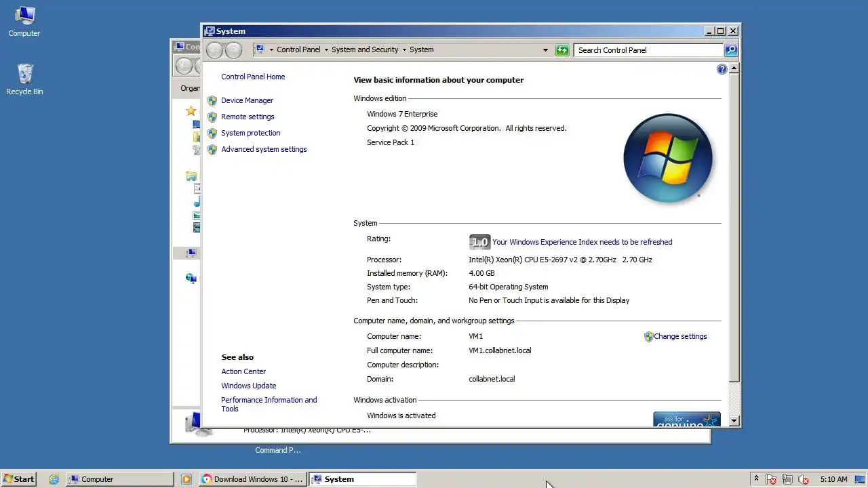Click the Forward navigation button in System window
Screen dimensions: 868x488
tap(233, 49)
